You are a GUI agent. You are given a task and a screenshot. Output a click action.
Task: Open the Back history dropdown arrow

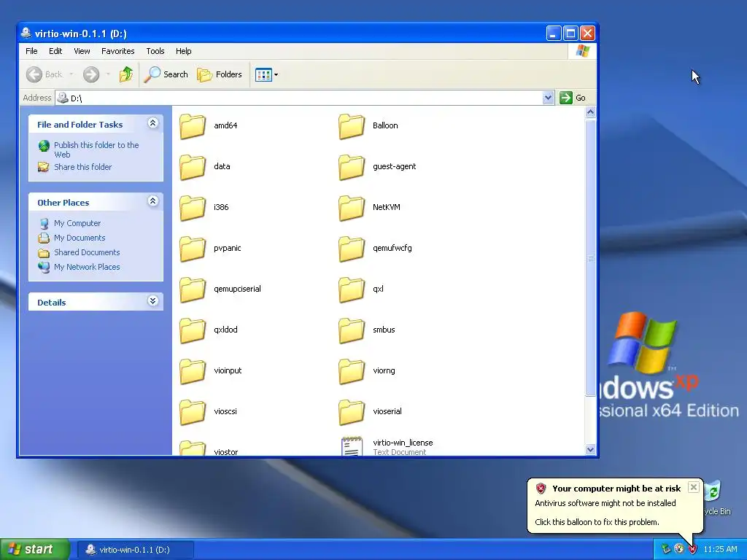pos(71,74)
